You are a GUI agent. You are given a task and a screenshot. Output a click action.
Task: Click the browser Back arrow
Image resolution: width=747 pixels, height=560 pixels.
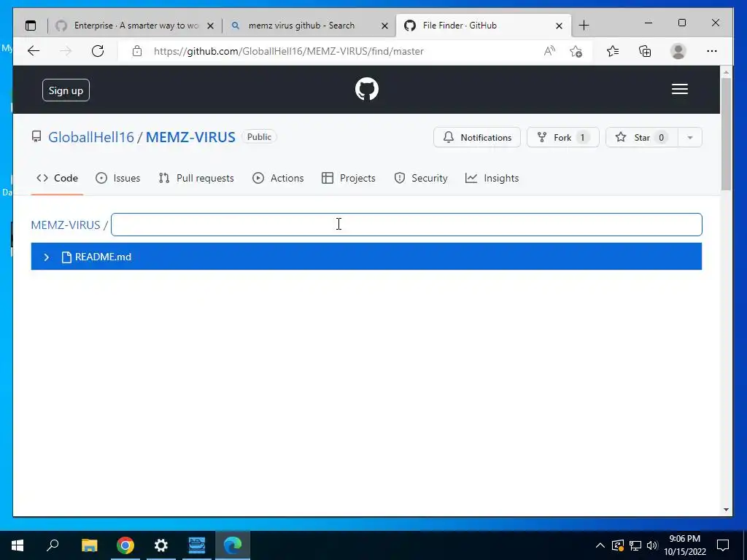(x=34, y=51)
